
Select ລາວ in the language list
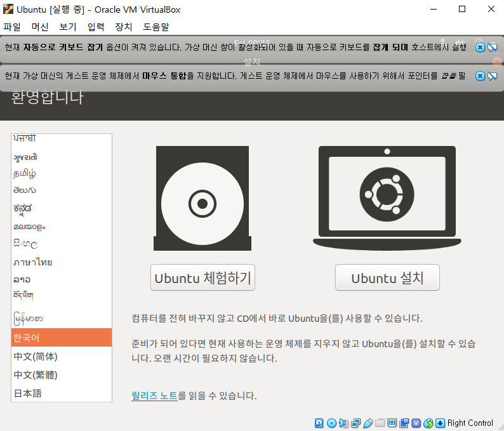[62, 280]
